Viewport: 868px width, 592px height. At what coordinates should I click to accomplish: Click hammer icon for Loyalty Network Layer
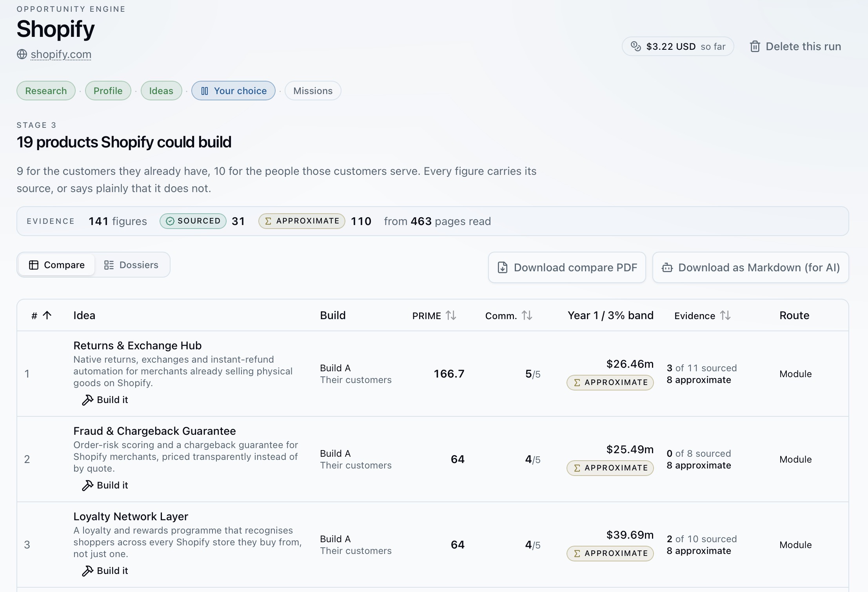click(x=87, y=571)
